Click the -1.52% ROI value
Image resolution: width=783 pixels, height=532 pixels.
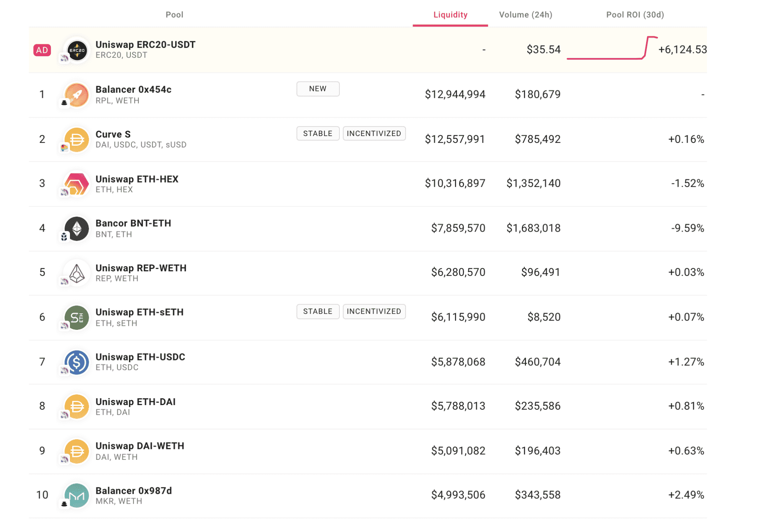[687, 183]
